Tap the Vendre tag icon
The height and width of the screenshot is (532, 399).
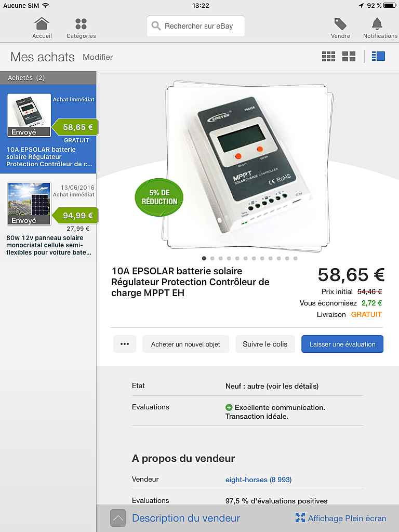(340, 24)
